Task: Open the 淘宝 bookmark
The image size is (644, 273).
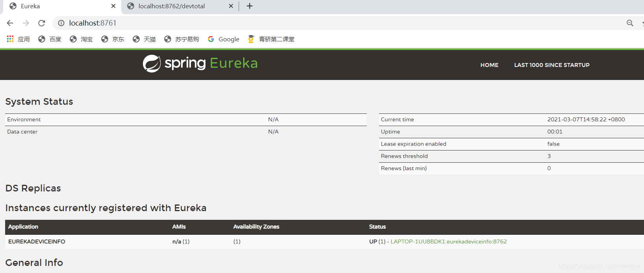Action: click(81, 39)
